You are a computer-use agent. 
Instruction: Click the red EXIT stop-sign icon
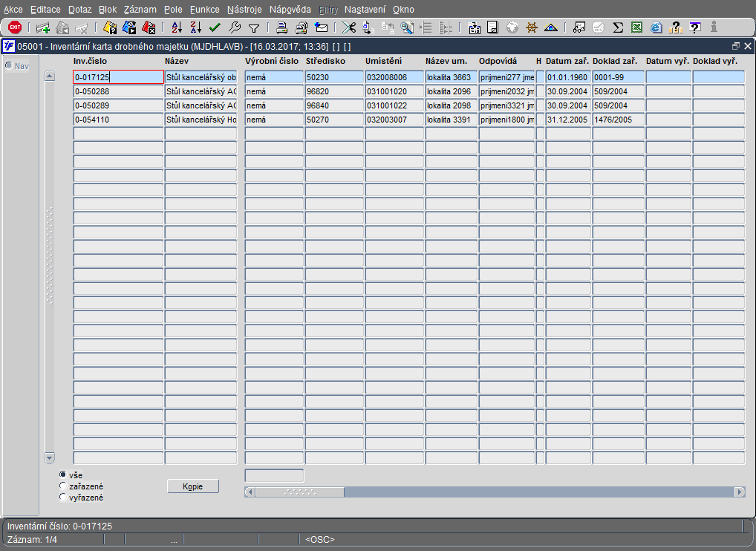pos(15,27)
